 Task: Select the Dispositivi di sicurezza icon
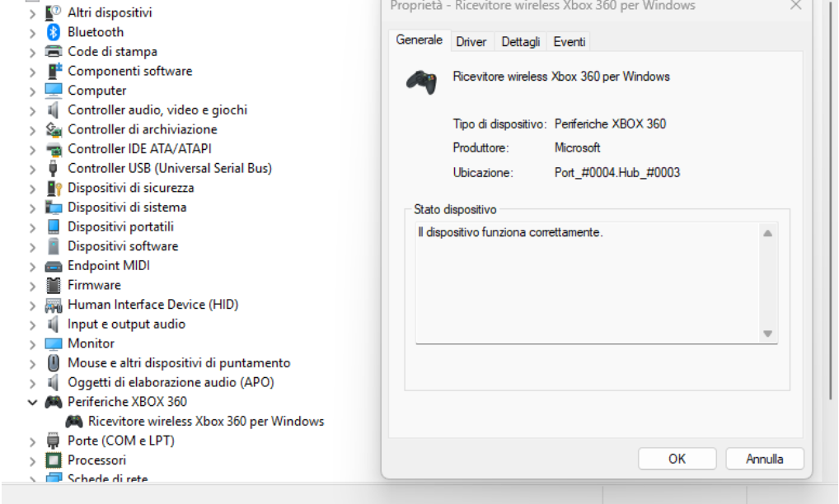click(x=54, y=188)
